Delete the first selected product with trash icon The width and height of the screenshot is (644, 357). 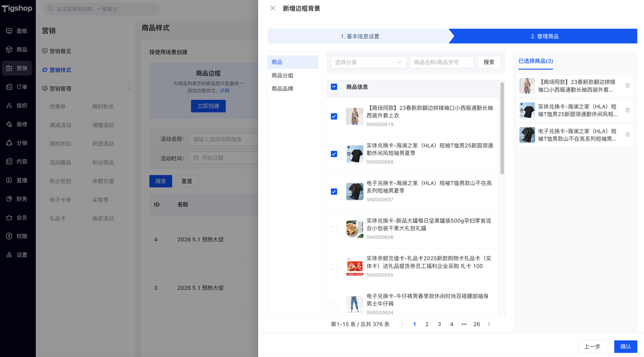[x=627, y=85]
